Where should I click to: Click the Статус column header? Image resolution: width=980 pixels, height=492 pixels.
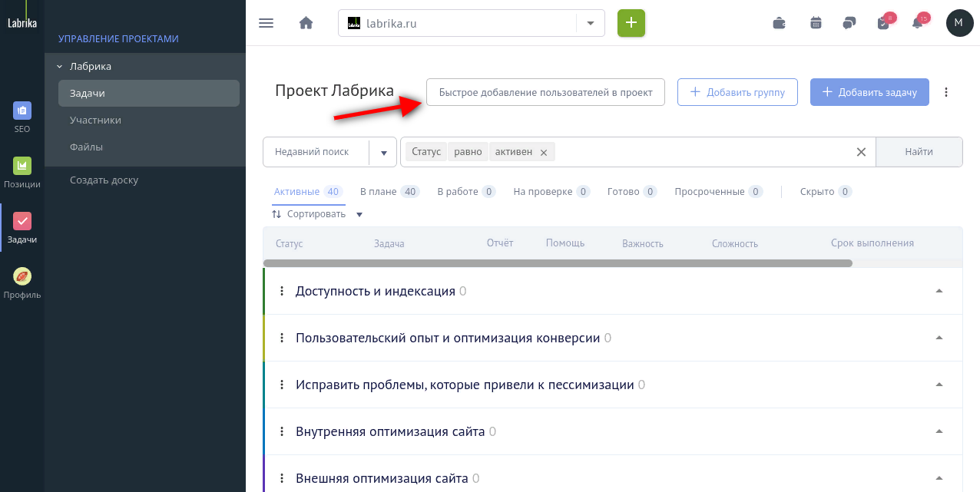coord(289,243)
